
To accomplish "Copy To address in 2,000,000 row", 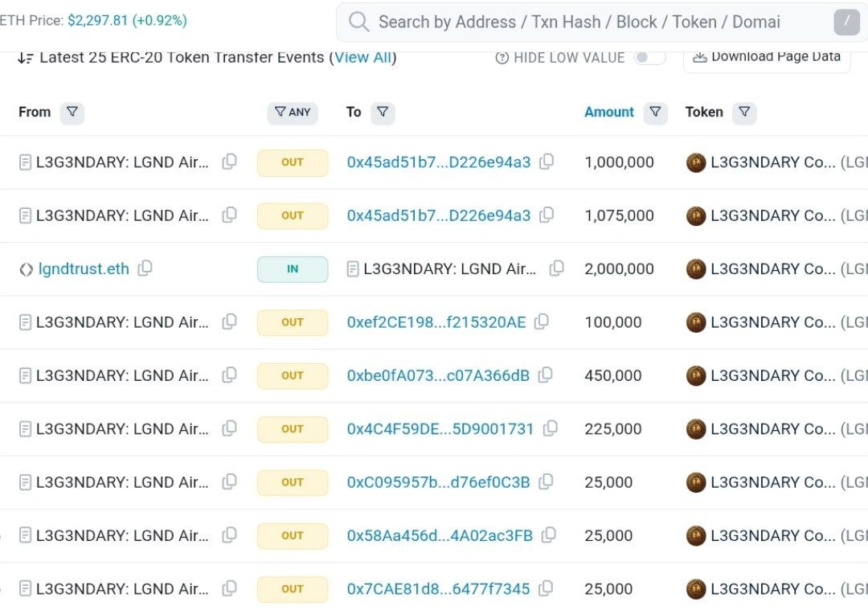I will 556,268.
